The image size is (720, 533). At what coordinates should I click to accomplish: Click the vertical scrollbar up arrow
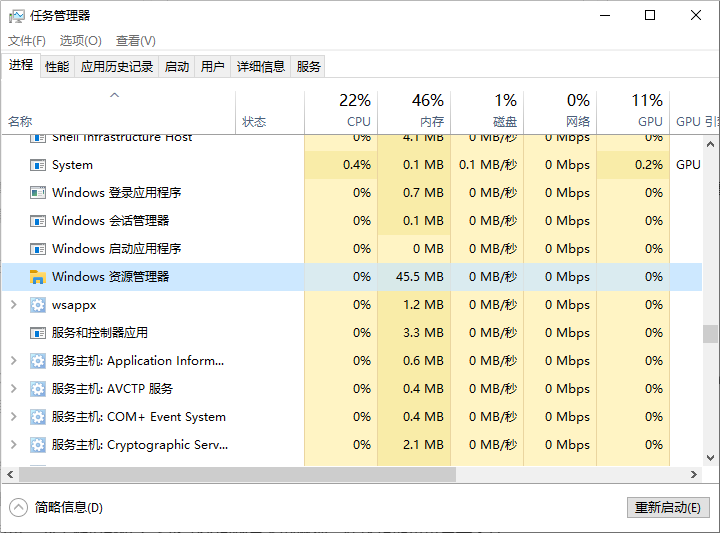point(710,144)
